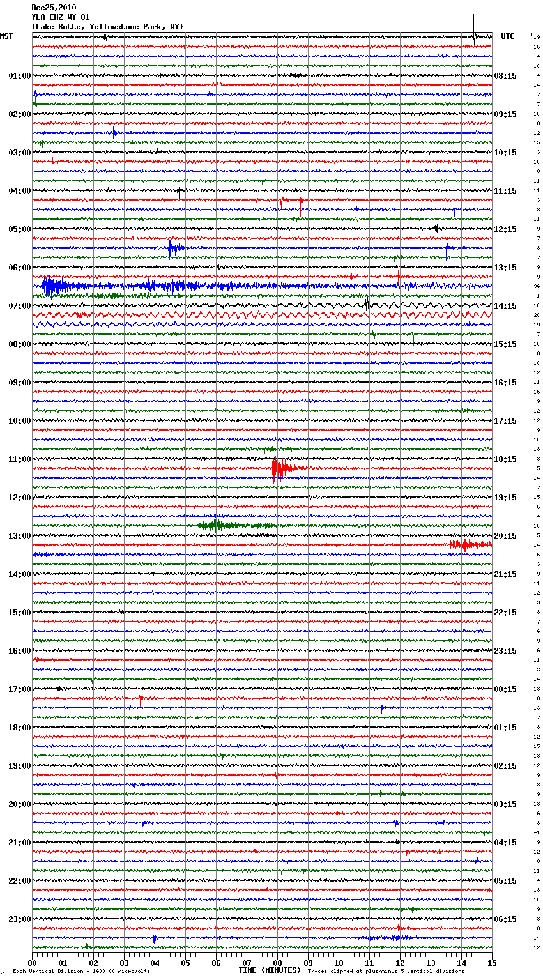
Task: Click the 15:15 UTC time label
Action: point(505,344)
